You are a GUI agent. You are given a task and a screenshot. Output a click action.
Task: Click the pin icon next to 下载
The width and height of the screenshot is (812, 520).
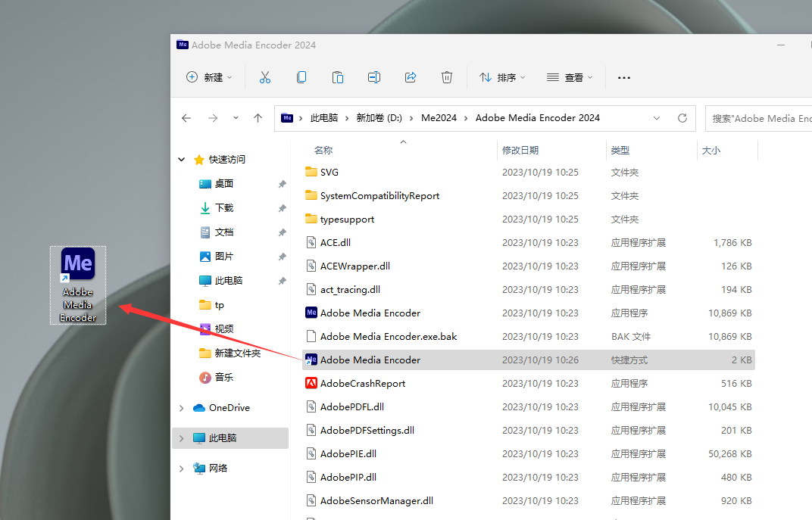283,208
